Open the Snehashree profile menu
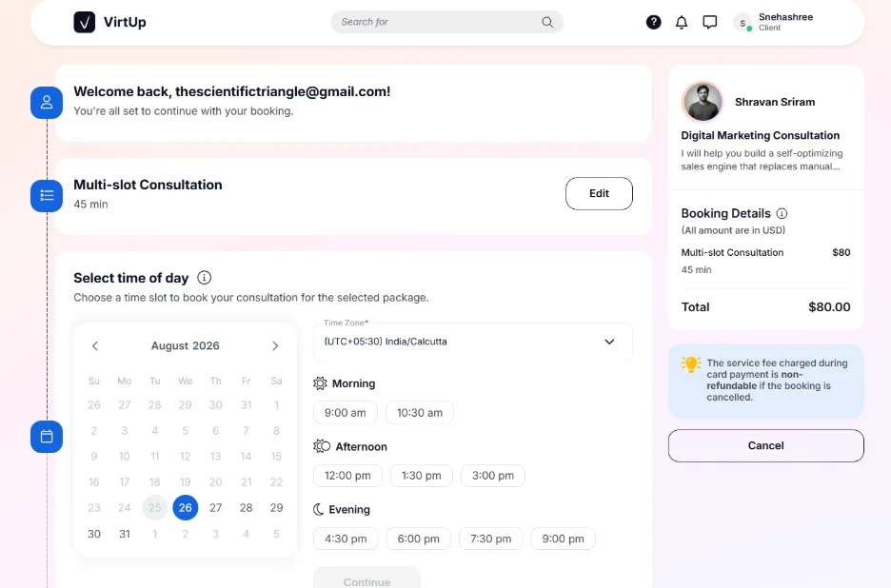 click(x=774, y=22)
